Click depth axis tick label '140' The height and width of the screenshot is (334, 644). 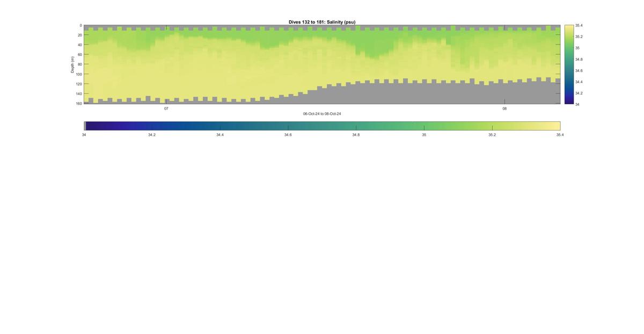pyautogui.click(x=78, y=93)
